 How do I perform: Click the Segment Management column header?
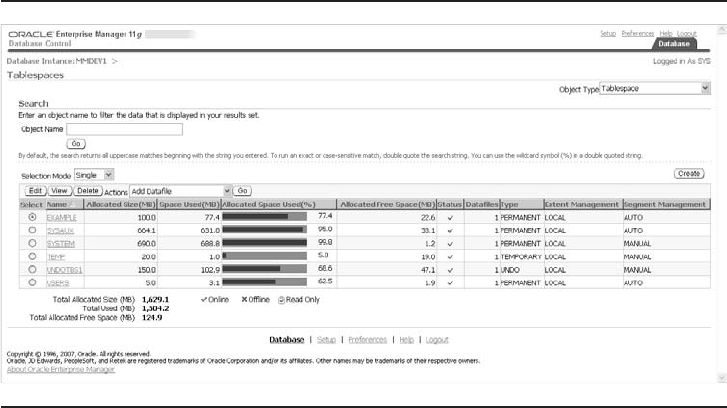point(665,204)
